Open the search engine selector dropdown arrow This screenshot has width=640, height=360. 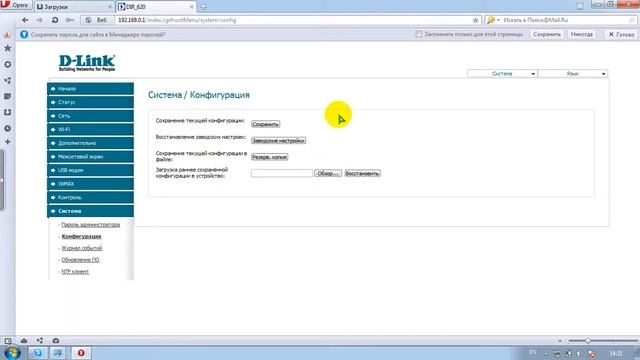coord(498,20)
